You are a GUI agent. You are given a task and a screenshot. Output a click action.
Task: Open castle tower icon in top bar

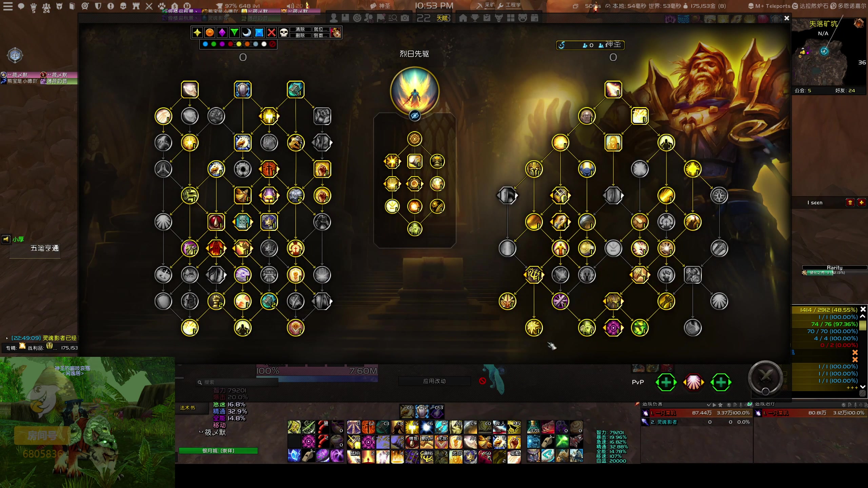pos(136,6)
